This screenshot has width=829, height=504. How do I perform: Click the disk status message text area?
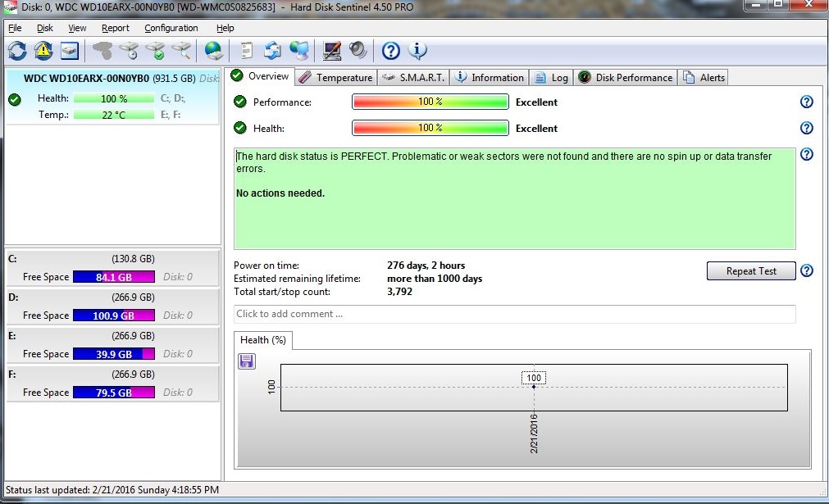click(x=514, y=198)
